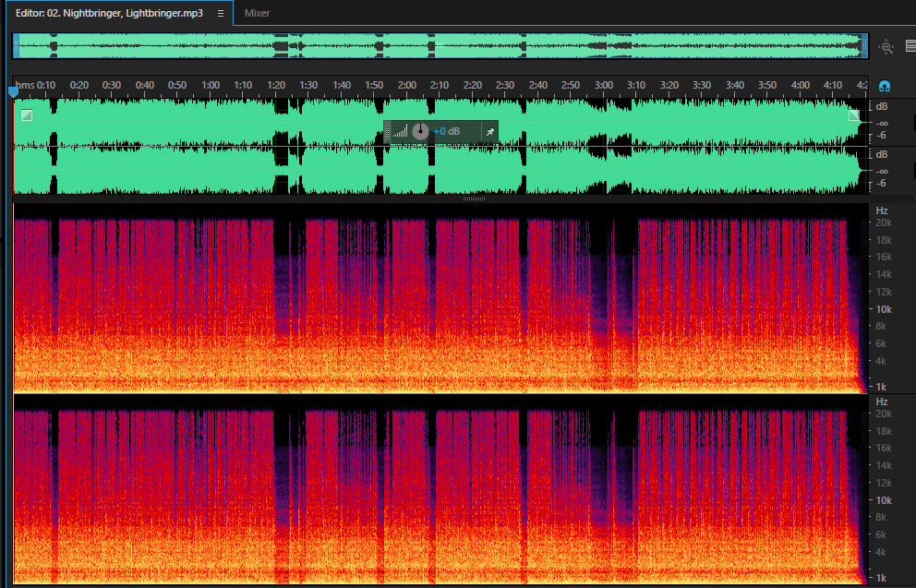The image size is (916, 588).
Task: Open the Editor panel menu icon
Action: click(x=221, y=14)
